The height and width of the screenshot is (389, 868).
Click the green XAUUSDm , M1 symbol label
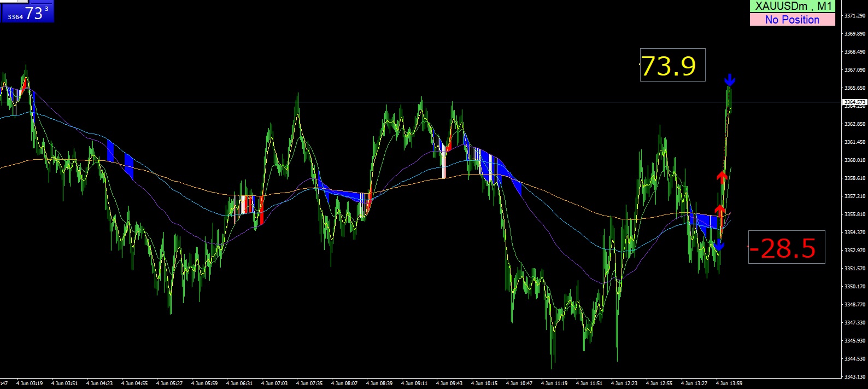(793, 7)
